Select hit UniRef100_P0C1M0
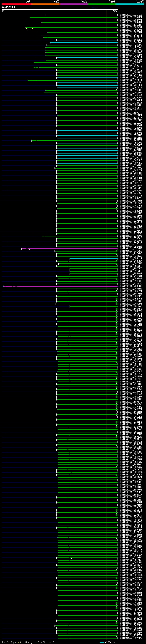The image size is (146, 644). 131,151
